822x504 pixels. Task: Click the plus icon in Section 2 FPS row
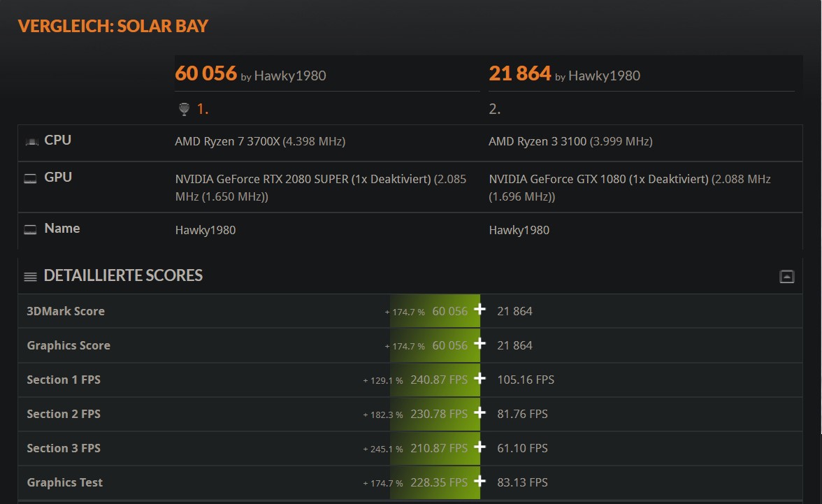[x=480, y=412]
